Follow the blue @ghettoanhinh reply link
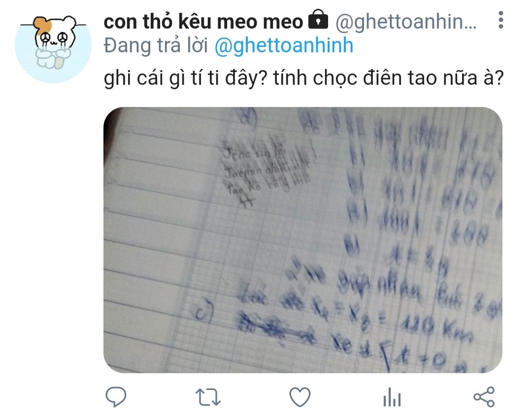The width and height of the screenshot is (532, 417). pos(284,45)
